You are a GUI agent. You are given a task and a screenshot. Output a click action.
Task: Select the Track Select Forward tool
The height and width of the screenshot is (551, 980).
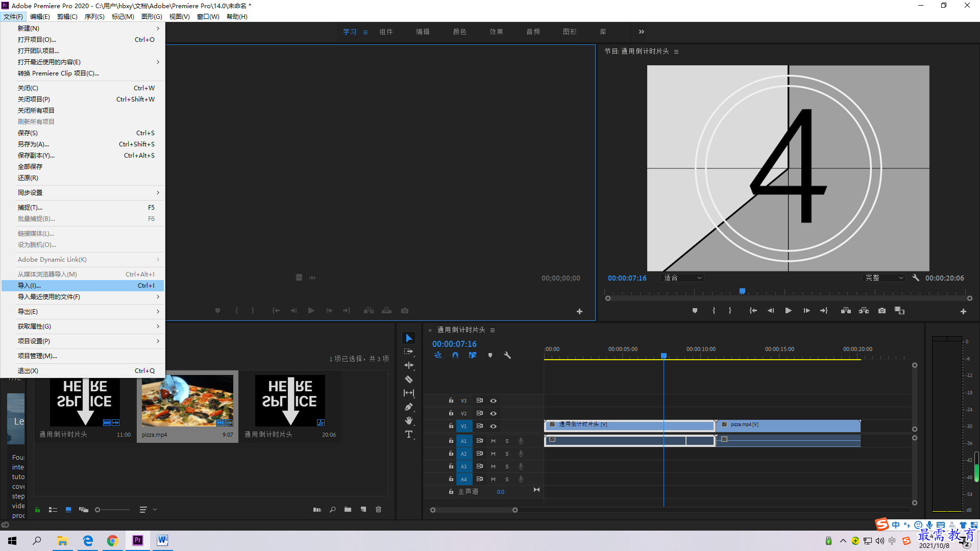coord(409,352)
